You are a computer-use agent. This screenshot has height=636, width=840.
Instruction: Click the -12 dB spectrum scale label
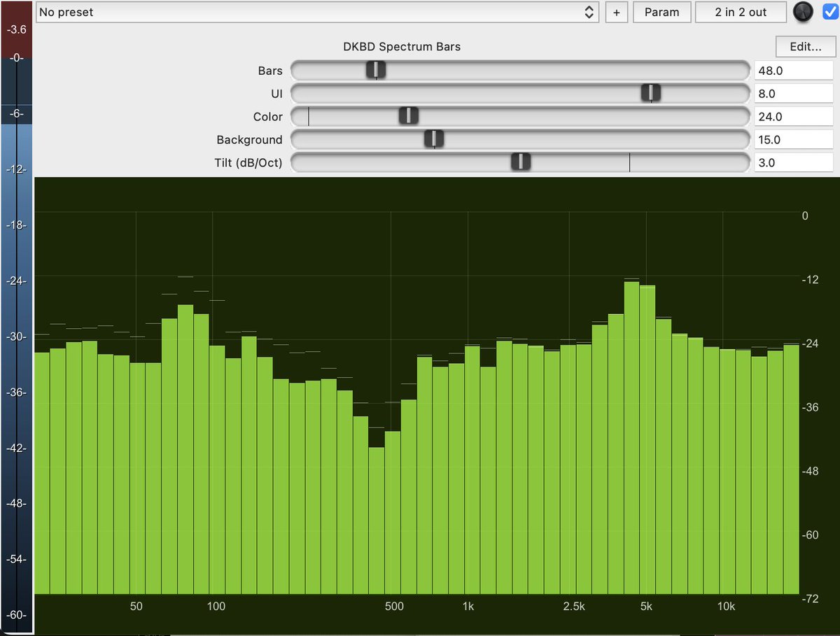tap(810, 280)
